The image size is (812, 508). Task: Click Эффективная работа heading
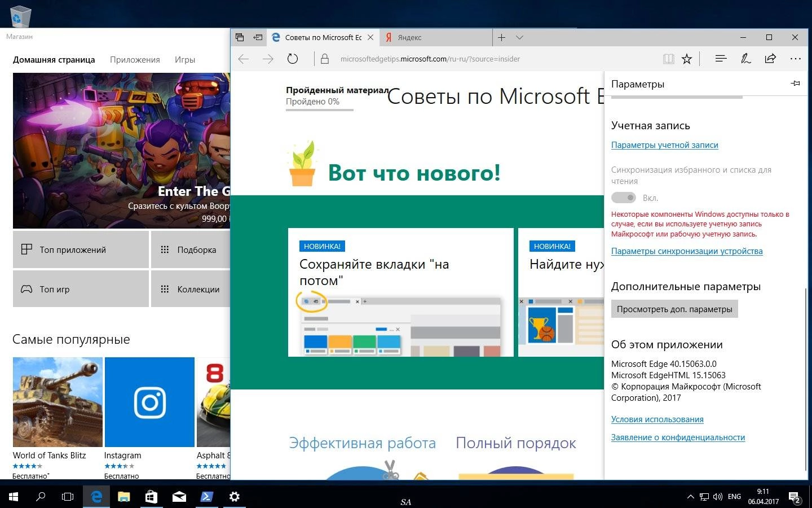[x=363, y=443]
